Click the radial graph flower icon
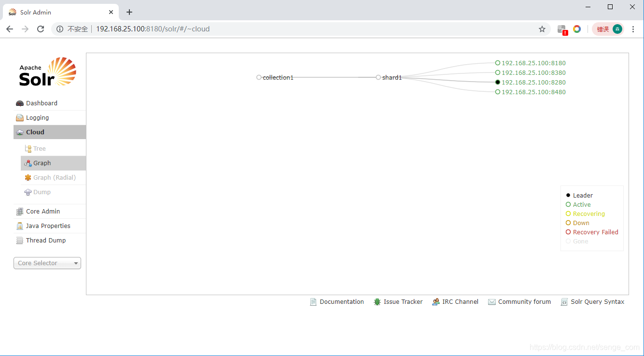 point(28,178)
